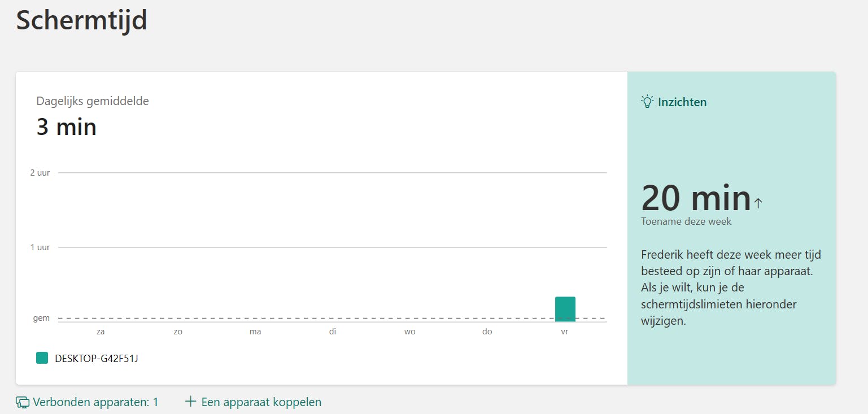This screenshot has width=868, height=414.
Task: Click the Schermtijd page heading
Action: [x=82, y=20]
